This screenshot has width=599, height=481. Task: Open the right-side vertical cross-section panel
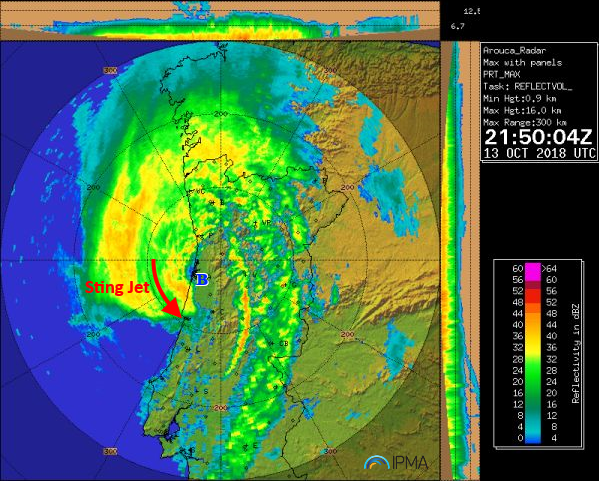pyautogui.click(x=460, y=261)
